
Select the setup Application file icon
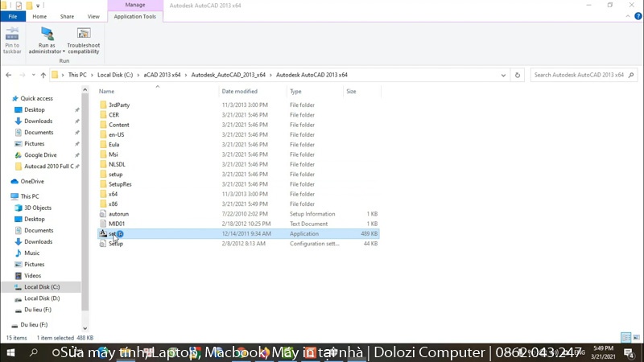click(x=103, y=233)
